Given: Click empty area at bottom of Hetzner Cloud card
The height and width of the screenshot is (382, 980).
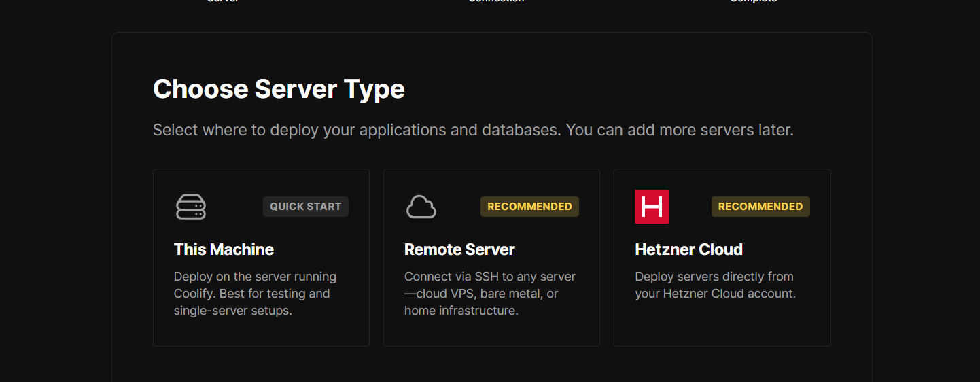Looking at the screenshot, I should click(x=722, y=326).
